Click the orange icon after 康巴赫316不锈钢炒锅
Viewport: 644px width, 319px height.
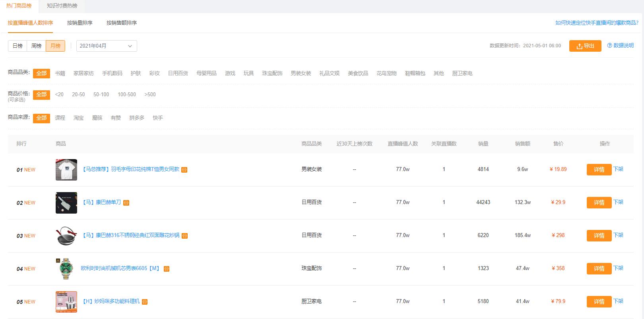click(184, 236)
